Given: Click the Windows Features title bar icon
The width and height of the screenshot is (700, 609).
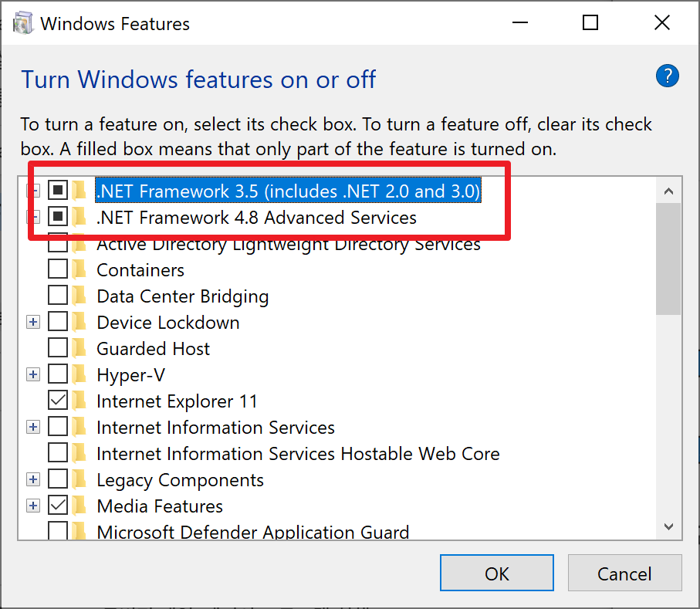Looking at the screenshot, I should point(22,22).
